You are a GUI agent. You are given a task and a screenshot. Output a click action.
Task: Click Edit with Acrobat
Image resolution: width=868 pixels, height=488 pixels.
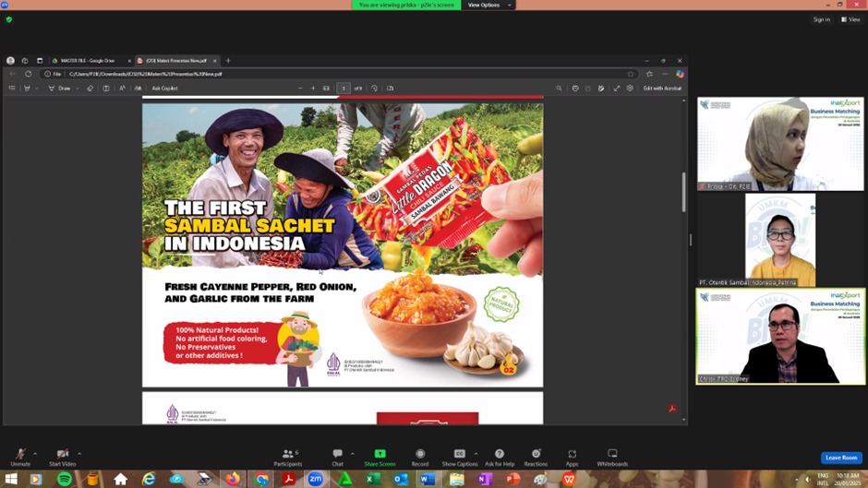coord(663,88)
